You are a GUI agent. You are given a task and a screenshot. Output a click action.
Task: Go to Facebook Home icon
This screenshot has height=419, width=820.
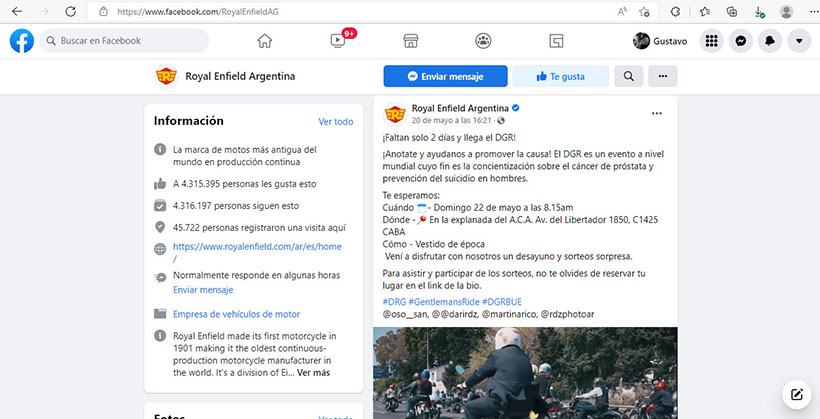coord(265,41)
